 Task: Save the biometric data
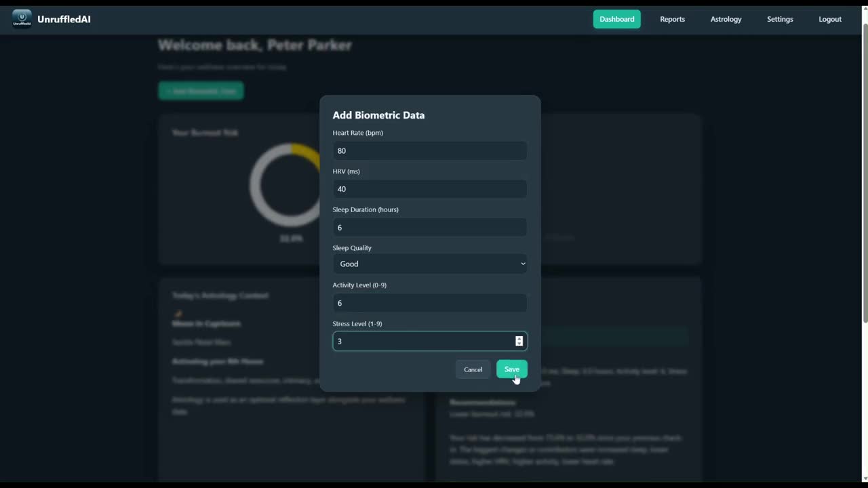coord(512,369)
